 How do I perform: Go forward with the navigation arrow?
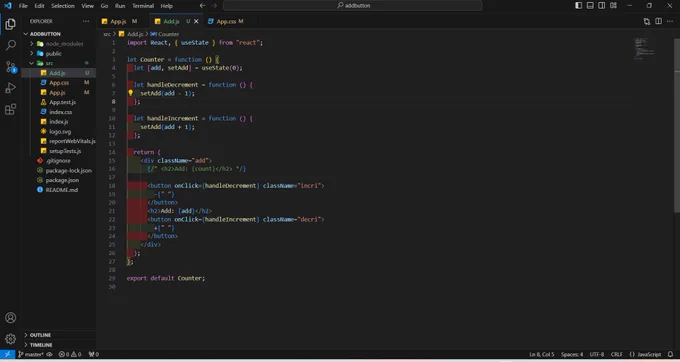coord(214,6)
